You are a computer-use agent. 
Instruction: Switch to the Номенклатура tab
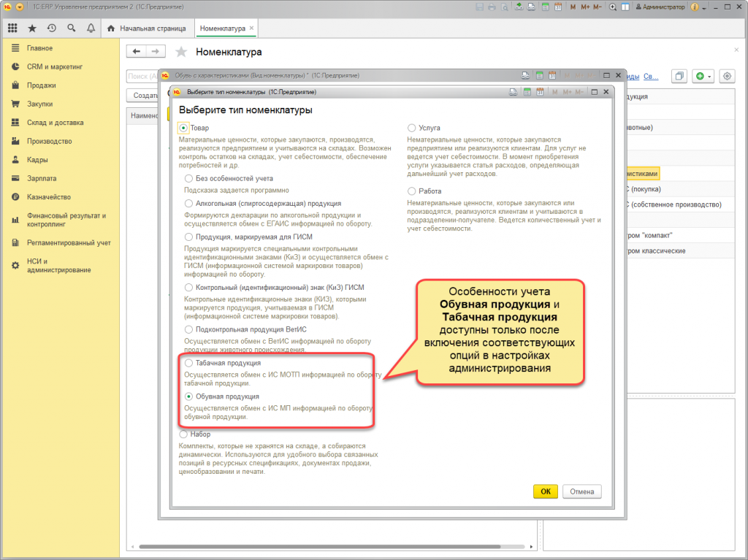[x=222, y=28]
